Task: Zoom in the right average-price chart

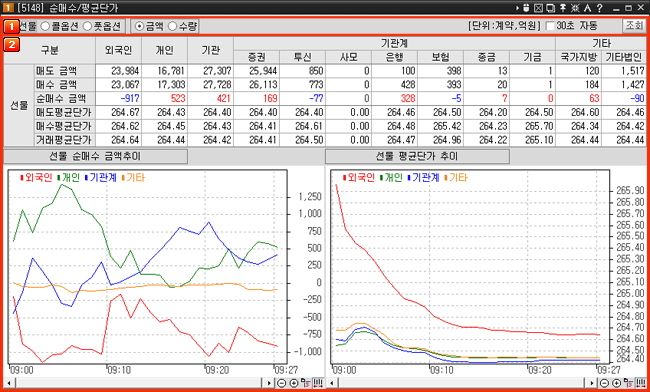Action: click(616, 383)
